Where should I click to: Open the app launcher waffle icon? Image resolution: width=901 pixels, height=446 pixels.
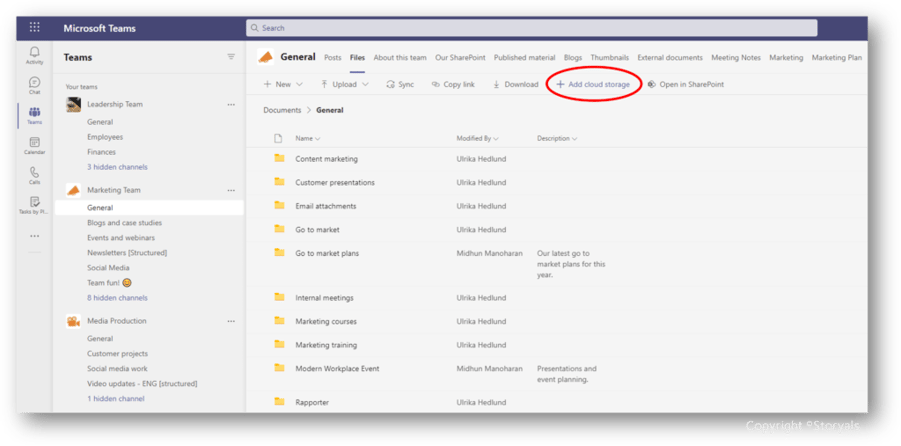pos(34,28)
